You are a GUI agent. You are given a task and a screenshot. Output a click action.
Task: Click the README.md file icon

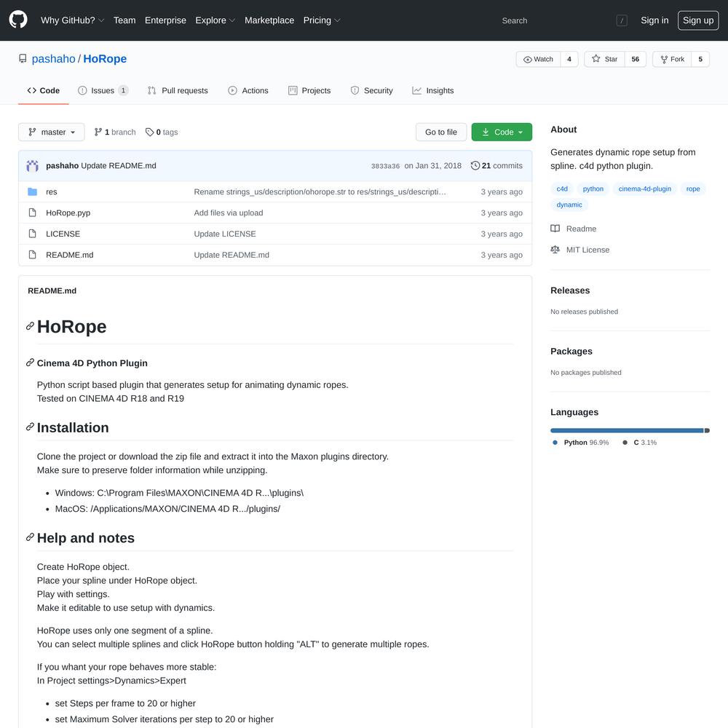(32, 254)
